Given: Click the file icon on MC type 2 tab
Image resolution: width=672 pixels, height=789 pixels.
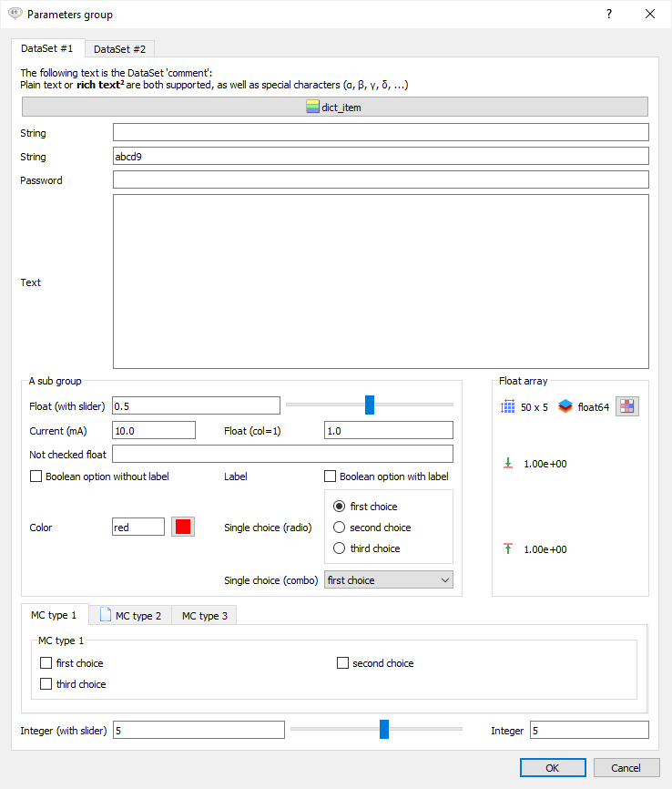Looking at the screenshot, I should (105, 615).
